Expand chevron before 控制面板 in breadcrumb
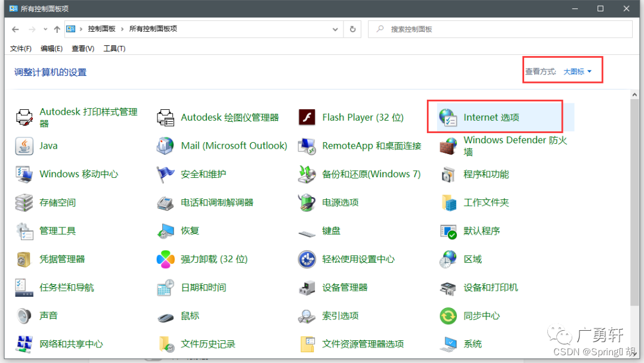Image resolution: width=644 pixels, height=363 pixels. click(x=81, y=29)
